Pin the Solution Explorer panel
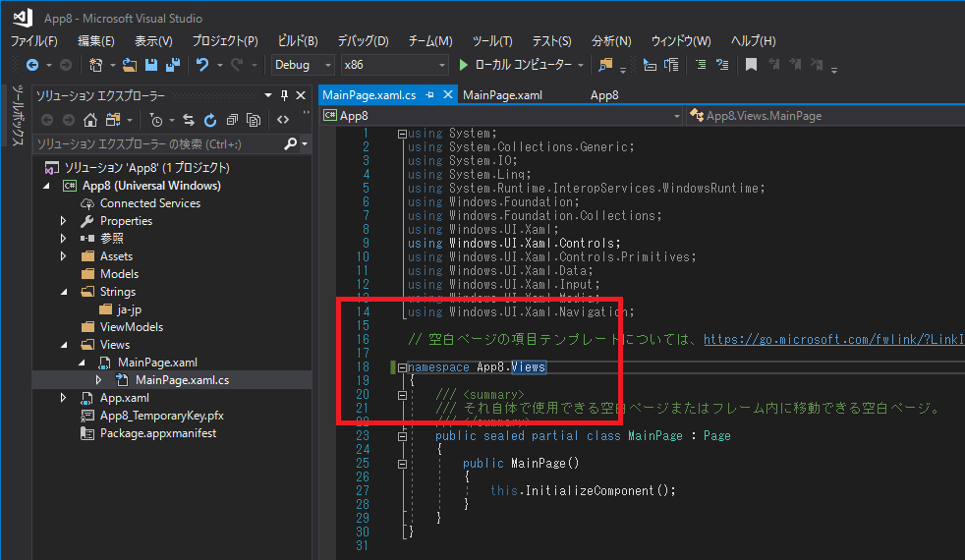 tap(284, 95)
